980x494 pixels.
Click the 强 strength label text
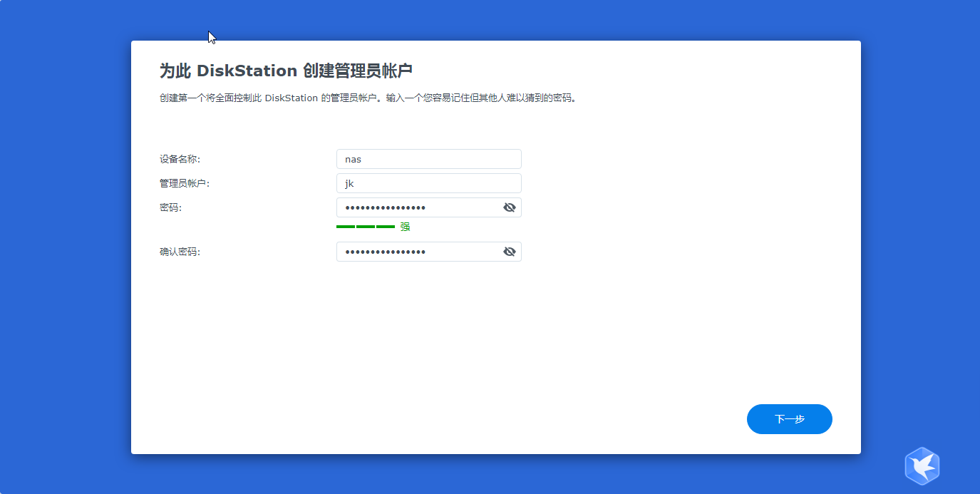405,227
